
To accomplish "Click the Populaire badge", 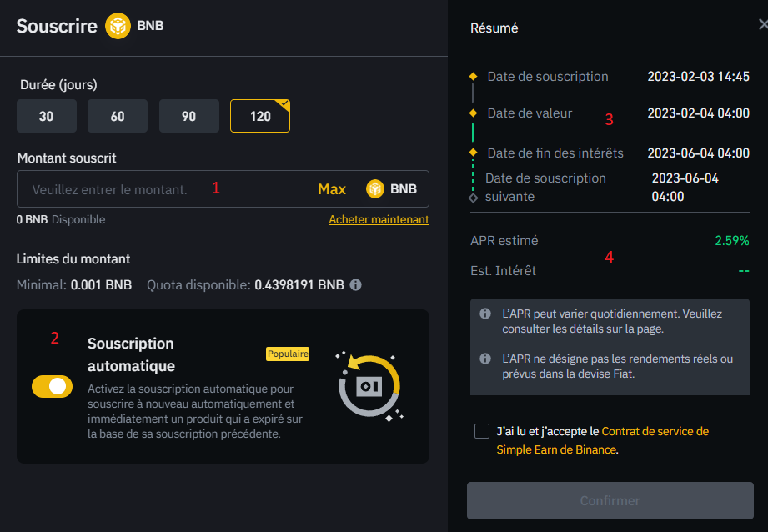I will [x=288, y=354].
